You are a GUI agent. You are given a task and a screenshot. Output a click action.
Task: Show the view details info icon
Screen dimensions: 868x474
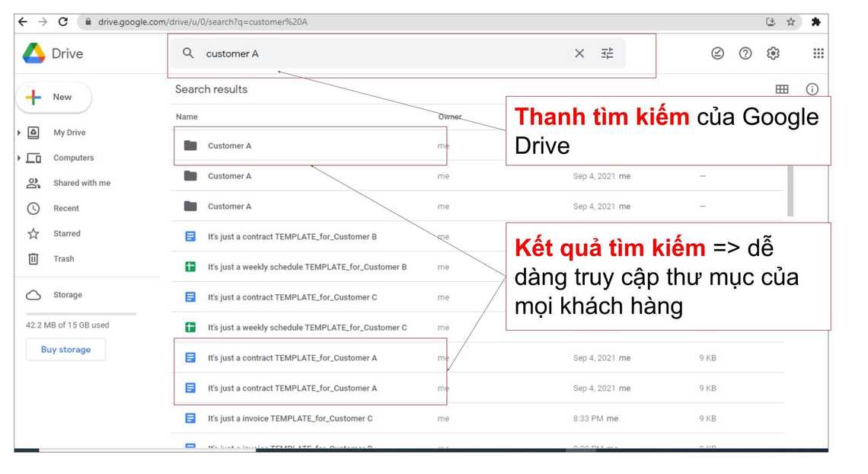click(812, 89)
